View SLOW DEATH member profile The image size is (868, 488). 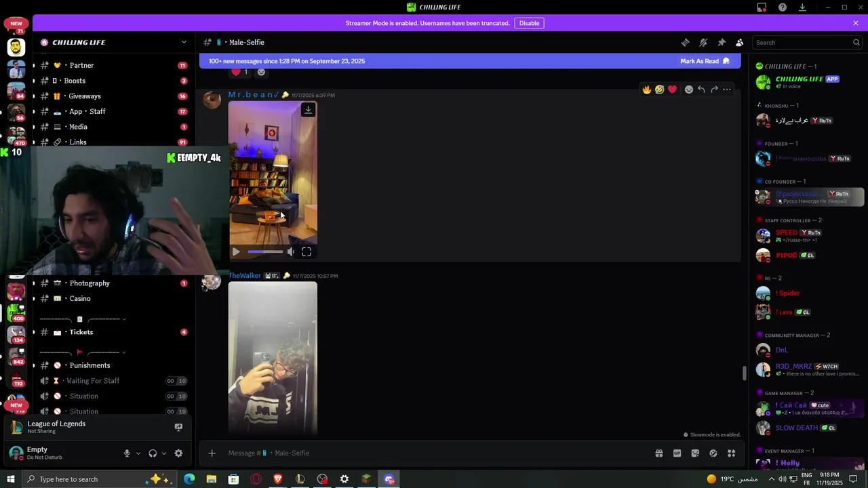coord(807,428)
